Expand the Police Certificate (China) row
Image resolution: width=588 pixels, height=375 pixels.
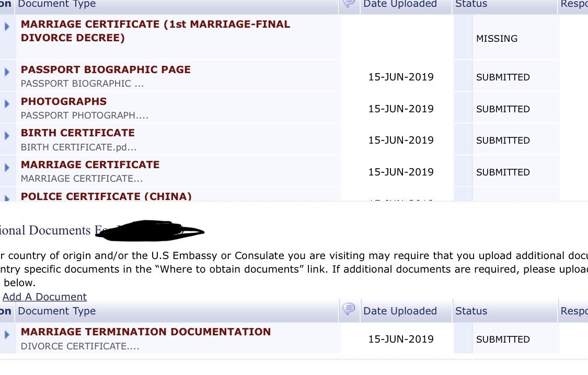[7, 198]
